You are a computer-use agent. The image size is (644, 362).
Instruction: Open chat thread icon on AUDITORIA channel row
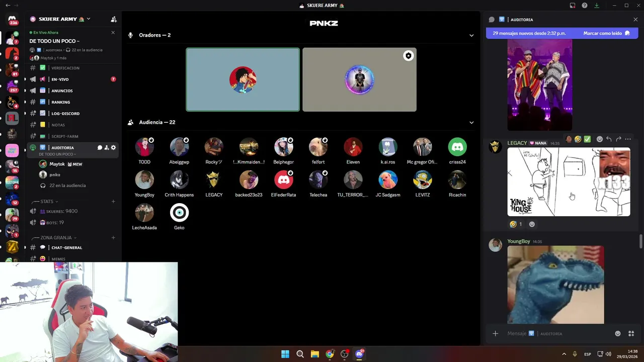(x=100, y=148)
